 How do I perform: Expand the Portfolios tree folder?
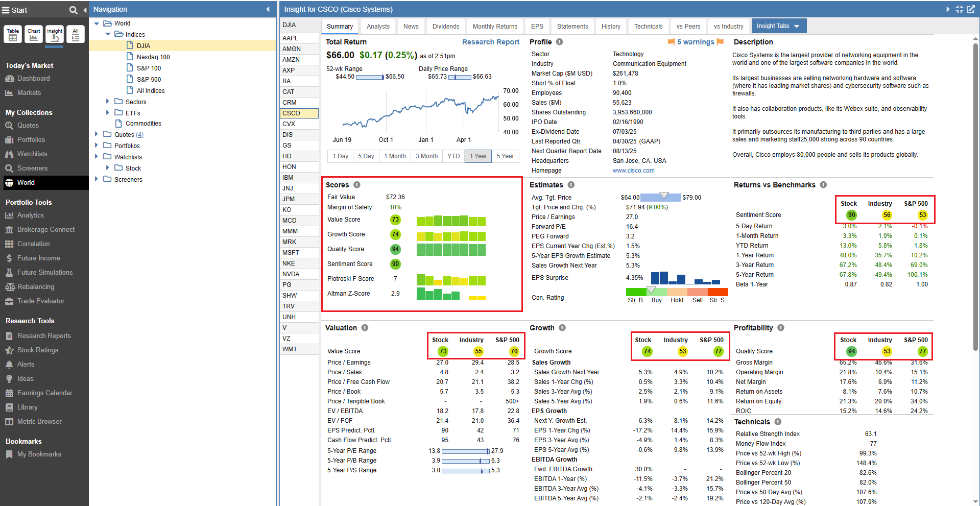coord(97,146)
